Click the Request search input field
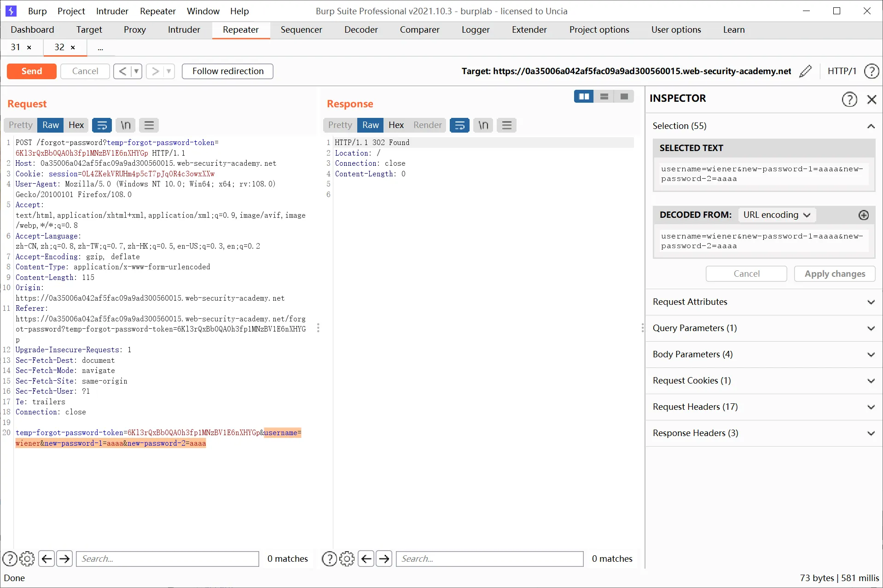This screenshot has height=588, width=883. pos(167,559)
